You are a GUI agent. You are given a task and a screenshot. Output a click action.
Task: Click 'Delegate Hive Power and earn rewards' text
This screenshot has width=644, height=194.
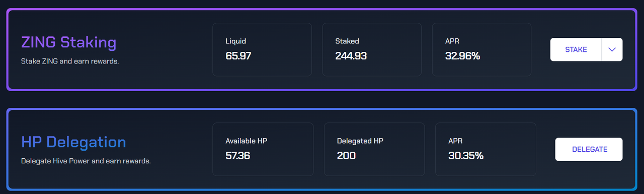[x=86, y=161]
